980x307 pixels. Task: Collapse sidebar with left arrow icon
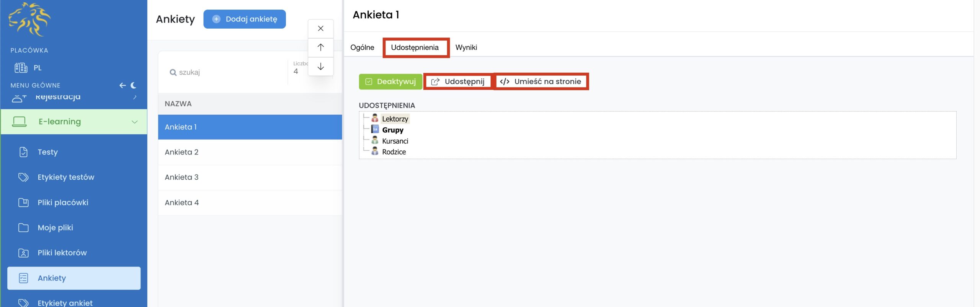point(122,85)
